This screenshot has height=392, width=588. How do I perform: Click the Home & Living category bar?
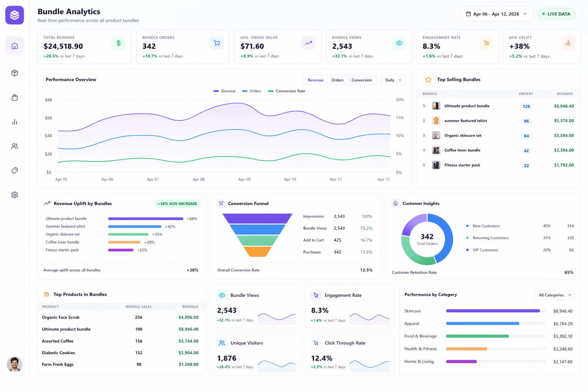coord(496,362)
